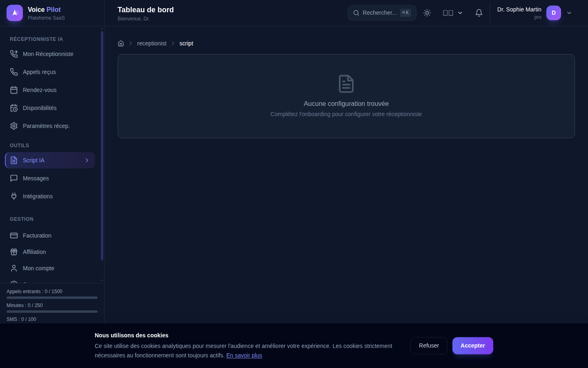Click the SMS : 0 / 100 text
Image resolution: width=588 pixels, height=368 pixels.
(x=21, y=319)
